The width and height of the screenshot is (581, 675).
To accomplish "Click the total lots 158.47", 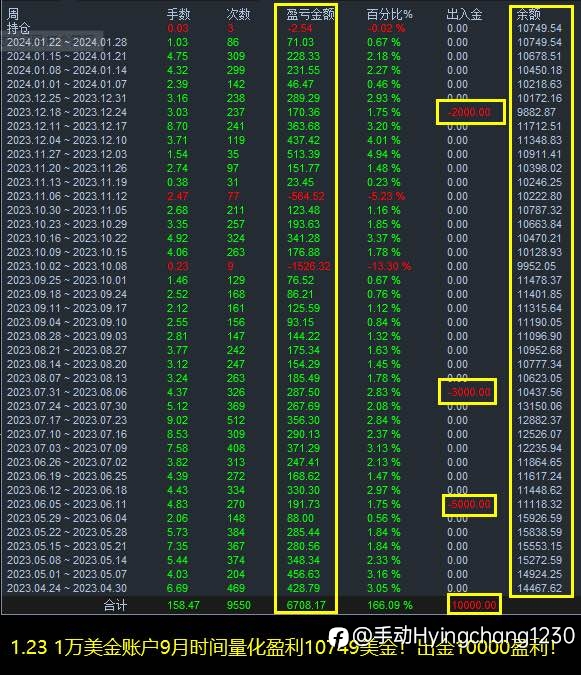I will (x=183, y=605).
